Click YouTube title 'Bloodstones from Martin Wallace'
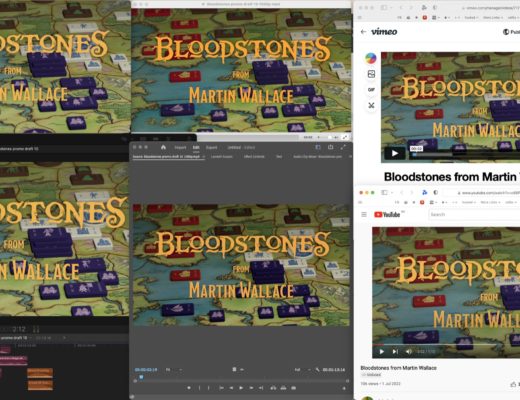 (x=398, y=368)
